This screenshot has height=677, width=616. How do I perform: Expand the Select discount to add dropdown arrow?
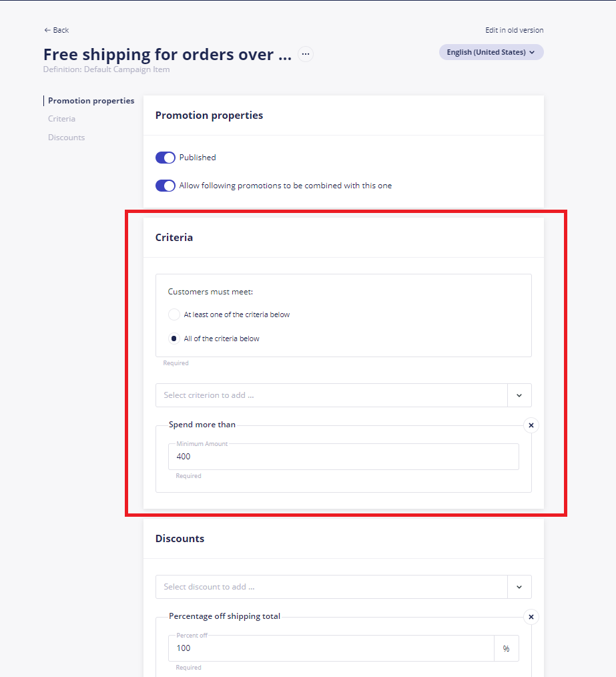tap(519, 587)
